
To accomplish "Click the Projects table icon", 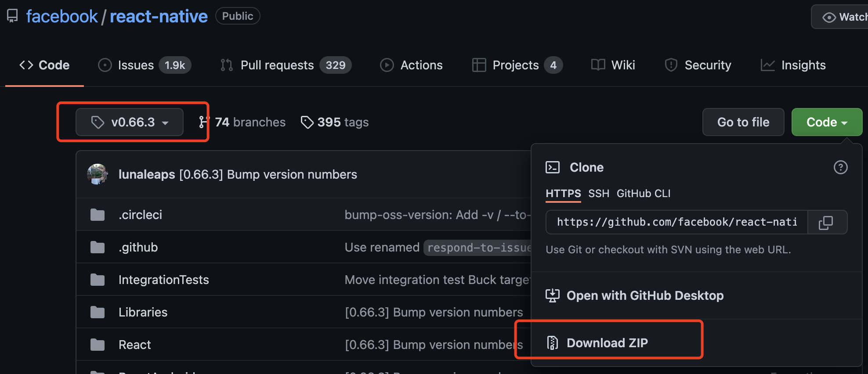I will (x=479, y=65).
